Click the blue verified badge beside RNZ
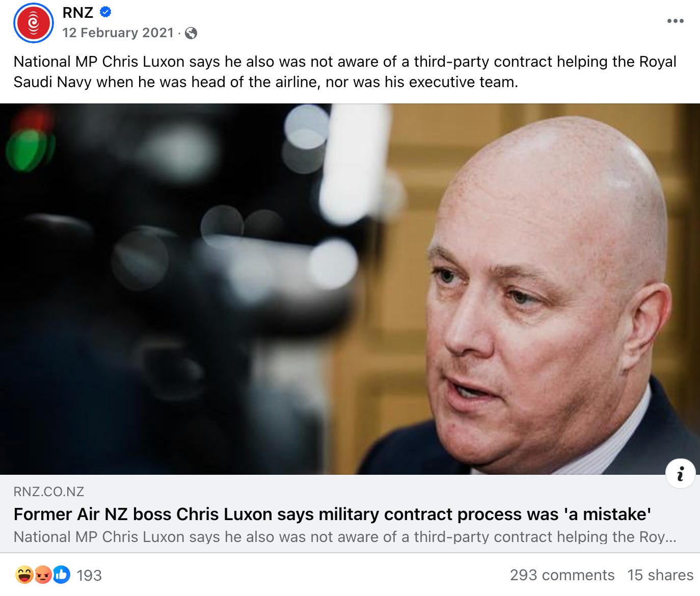 click(105, 12)
